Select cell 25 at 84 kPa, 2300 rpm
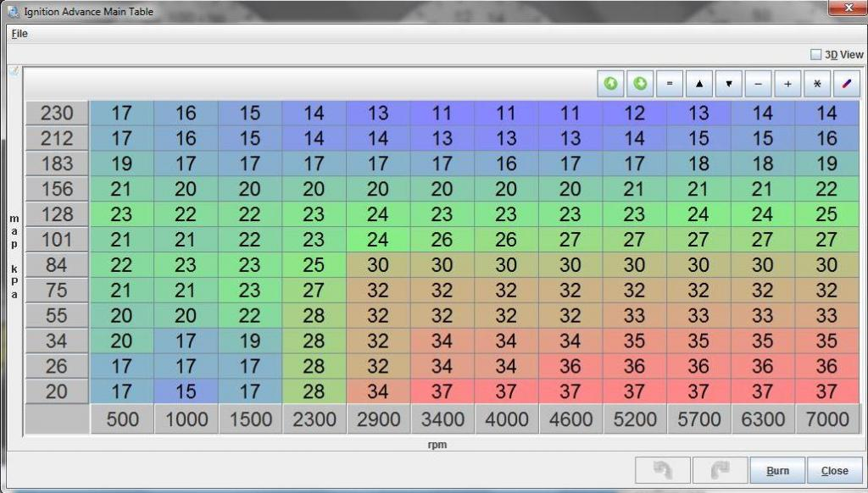Image resolution: width=868 pixels, height=493 pixels. pos(314,265)
